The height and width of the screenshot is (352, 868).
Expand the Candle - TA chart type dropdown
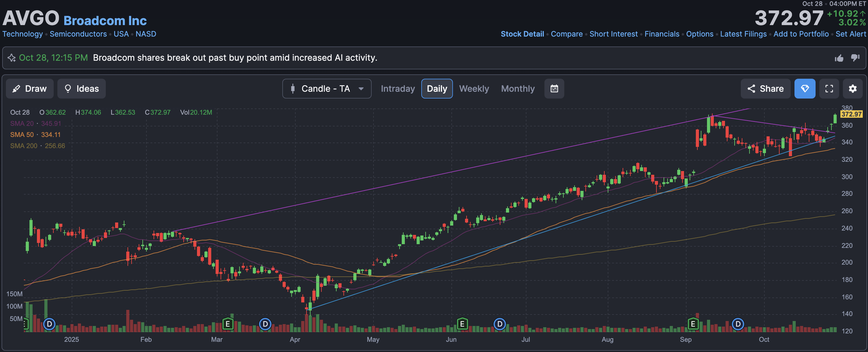pos(327,89)
